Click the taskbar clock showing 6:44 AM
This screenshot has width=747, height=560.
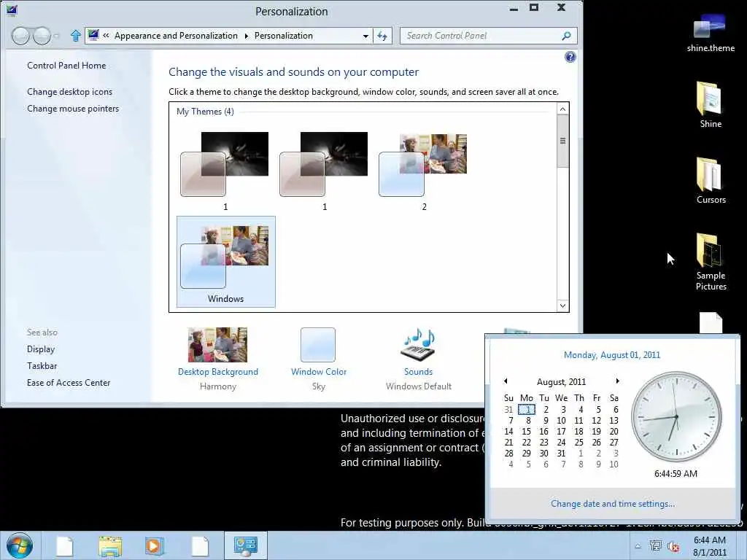point(709,546)
